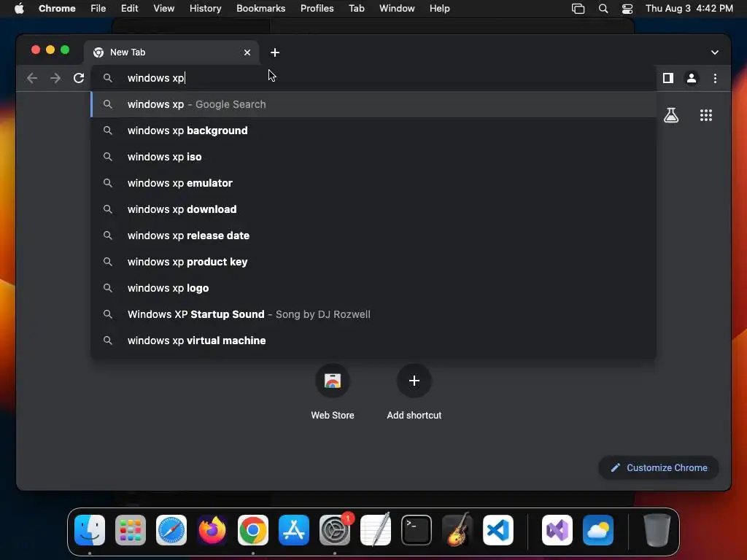747x560 pixels.
Task: Pick suggestion 'windows xp download'
Action: 373,209
